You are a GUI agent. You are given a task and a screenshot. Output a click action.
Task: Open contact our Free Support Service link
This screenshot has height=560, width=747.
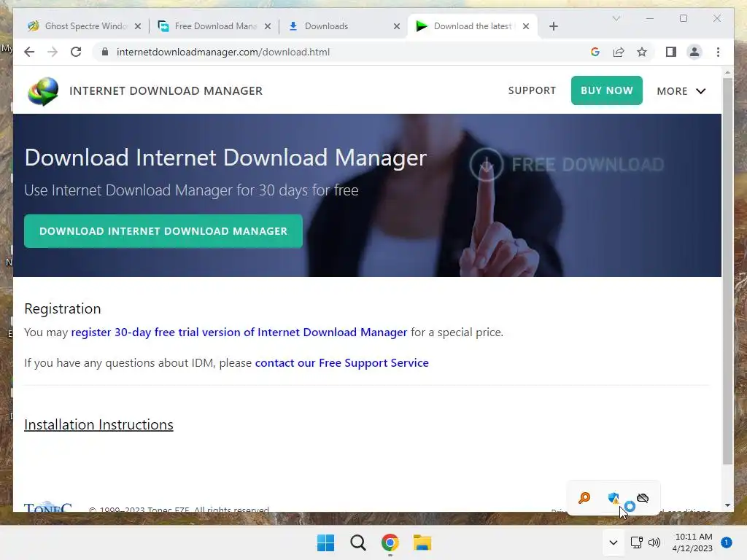(341, 363)
